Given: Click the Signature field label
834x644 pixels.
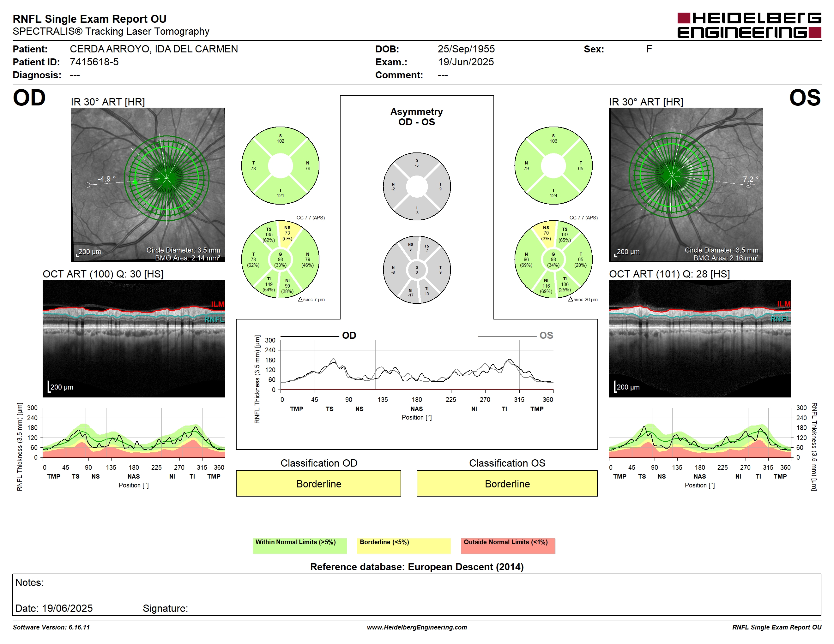Looking at the screenshot, I should tap(165, 608).
